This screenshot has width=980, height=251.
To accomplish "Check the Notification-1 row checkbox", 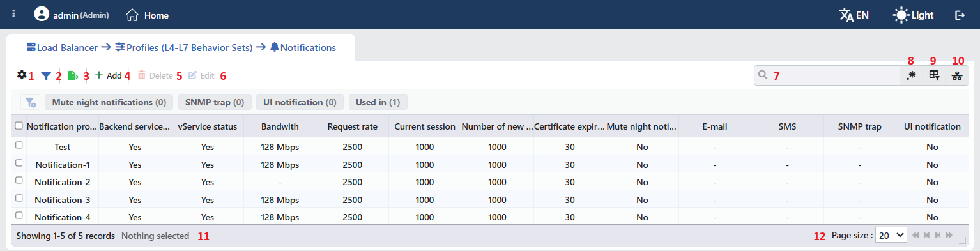I will (x=19, y=164).
